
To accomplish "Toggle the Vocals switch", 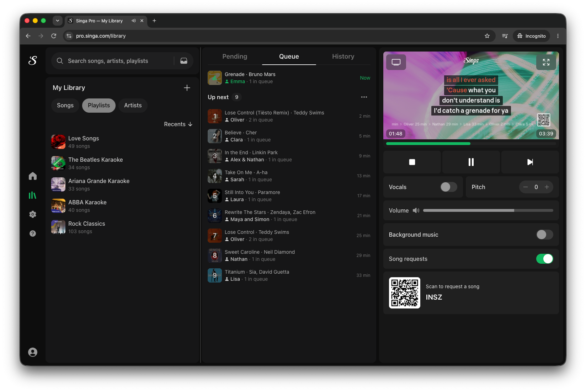I will 449,187.
